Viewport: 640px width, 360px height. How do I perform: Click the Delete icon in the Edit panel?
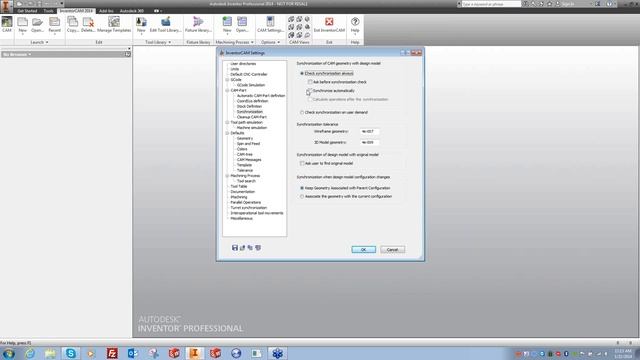point(88,24)
